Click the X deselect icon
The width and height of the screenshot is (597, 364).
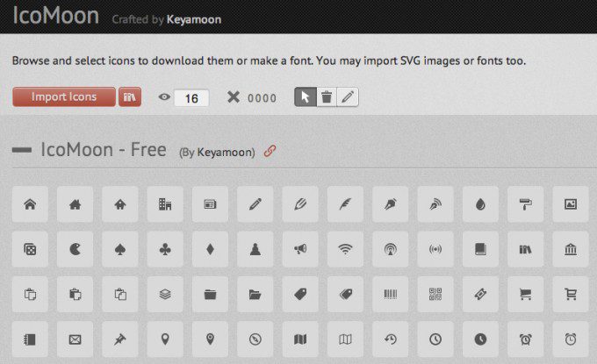tap(234, 97)
